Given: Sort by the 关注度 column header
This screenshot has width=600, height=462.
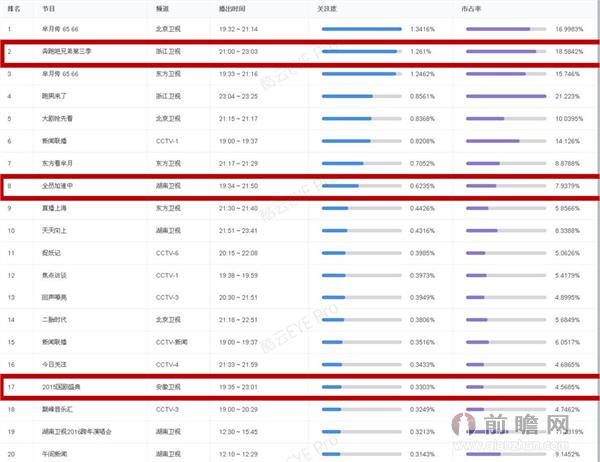Looking at the screenshot, I should coord(326,8).
